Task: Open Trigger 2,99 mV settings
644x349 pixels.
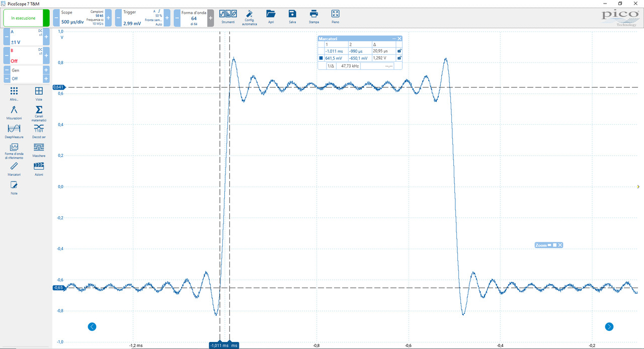Action: pyautogui.click(x=143, y=18)
